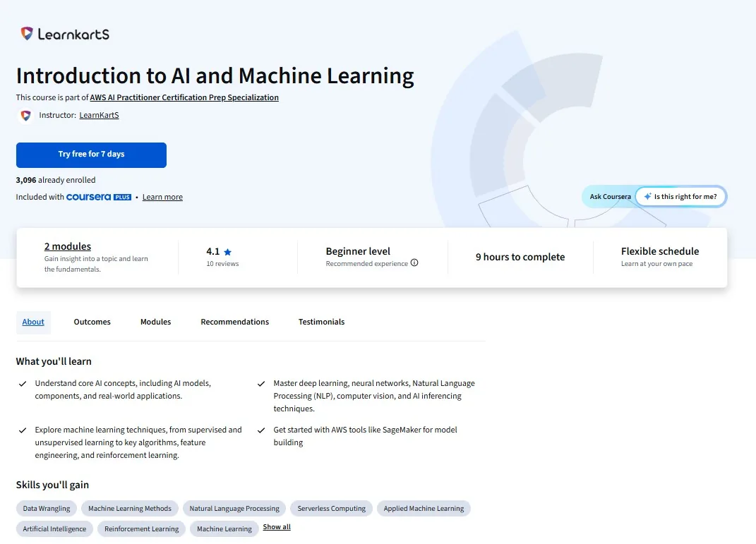Switch to the Outcomes tab
Viewport: 756px width, 544px height.
(x=92, y=322)
